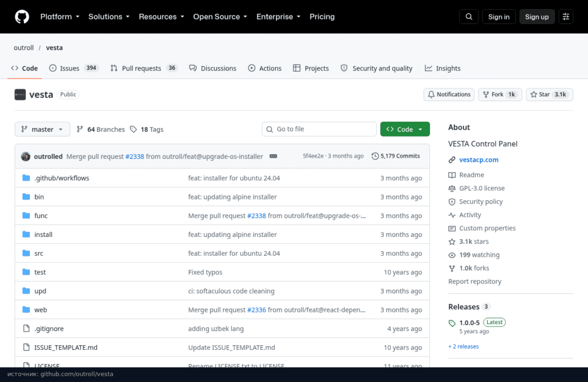The height and width of the screenshot is (382, 588).
Task: Open the 'adding uzbek lang' commit message
Action: (216, 329)
